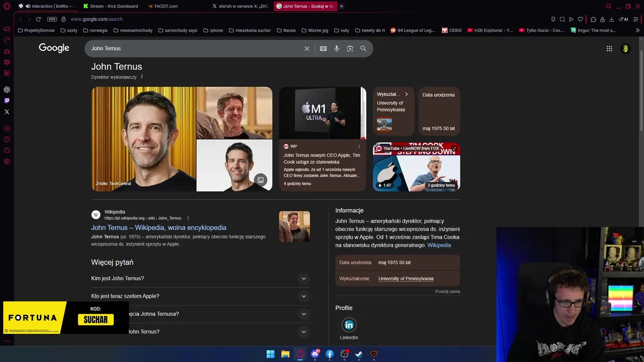This screenshot has height=362, width=644.
Task: Select John Ternus Google tab
Action: [305, 6]
